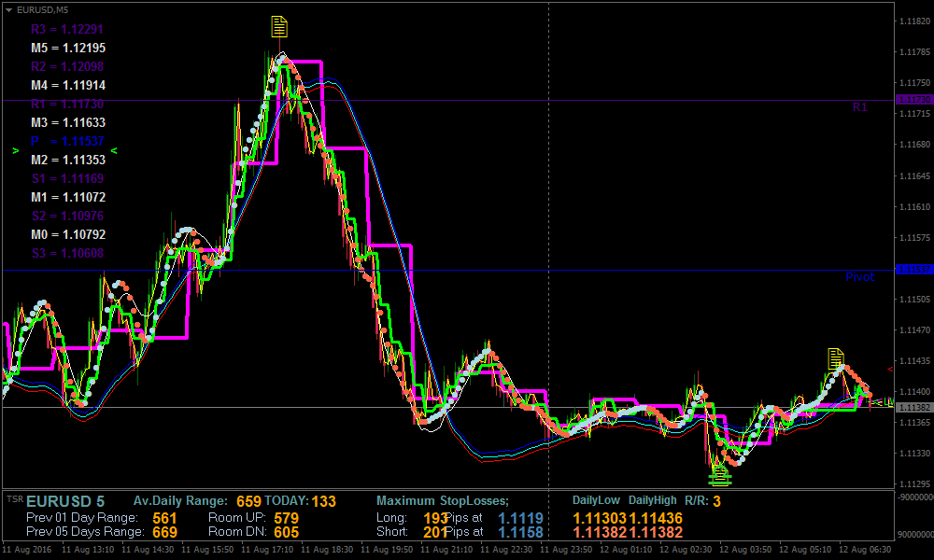Click the green left-pointing arrow right of P value
The height and width of the screenshot is (560, 934).
point(113,150)
